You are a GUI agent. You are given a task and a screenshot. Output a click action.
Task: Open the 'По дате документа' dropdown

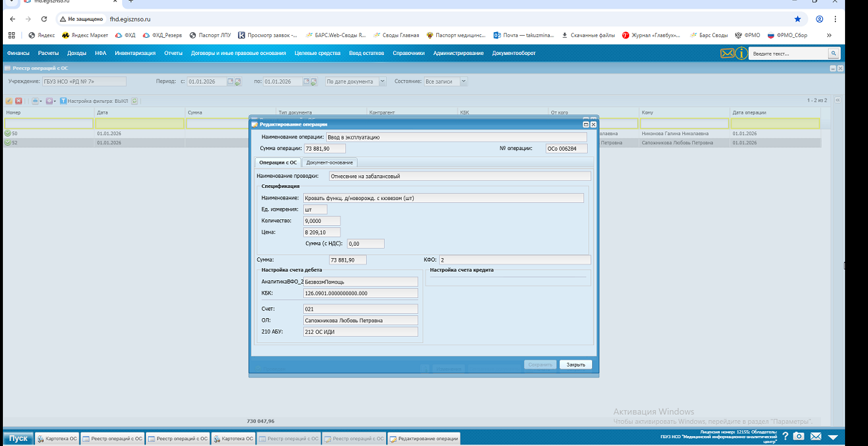tap(383, 81)
